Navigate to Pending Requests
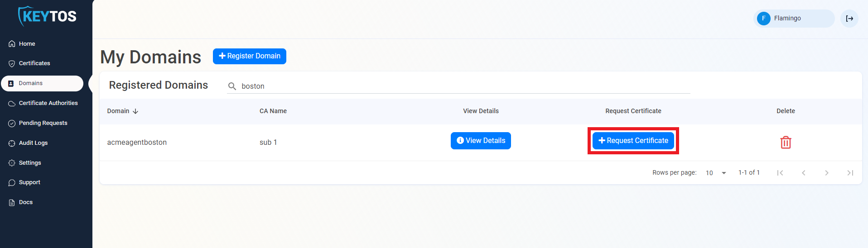This screenshot has width=868, height=248. pos(43,123)
